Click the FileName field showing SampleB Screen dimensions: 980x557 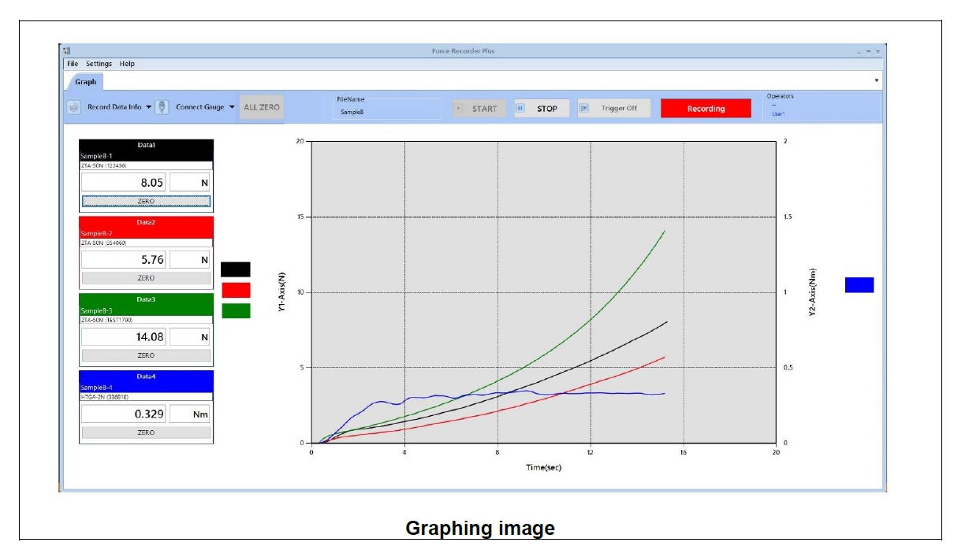(x=388, y=112)
